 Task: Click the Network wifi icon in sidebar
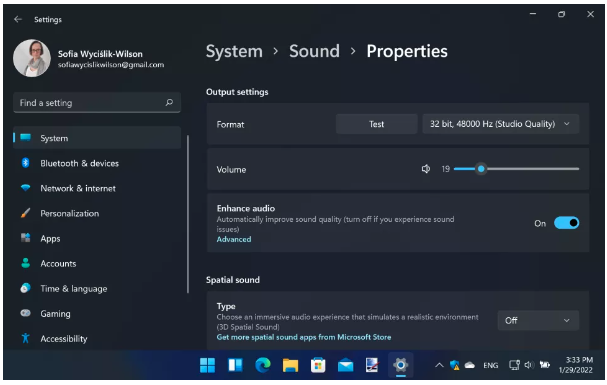click(26, 188)
